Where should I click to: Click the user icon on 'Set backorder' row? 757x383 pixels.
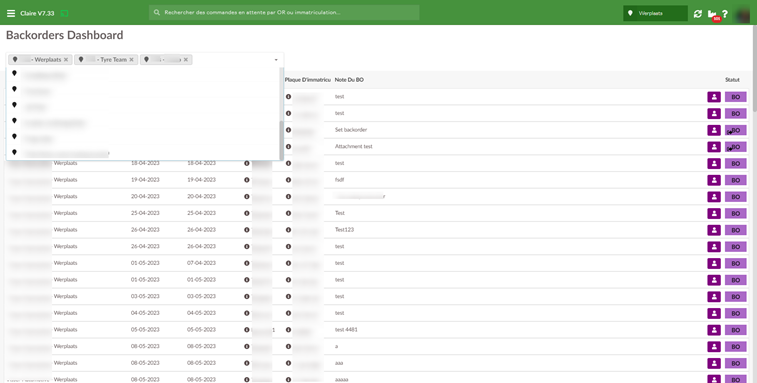[x=714, y=130]
